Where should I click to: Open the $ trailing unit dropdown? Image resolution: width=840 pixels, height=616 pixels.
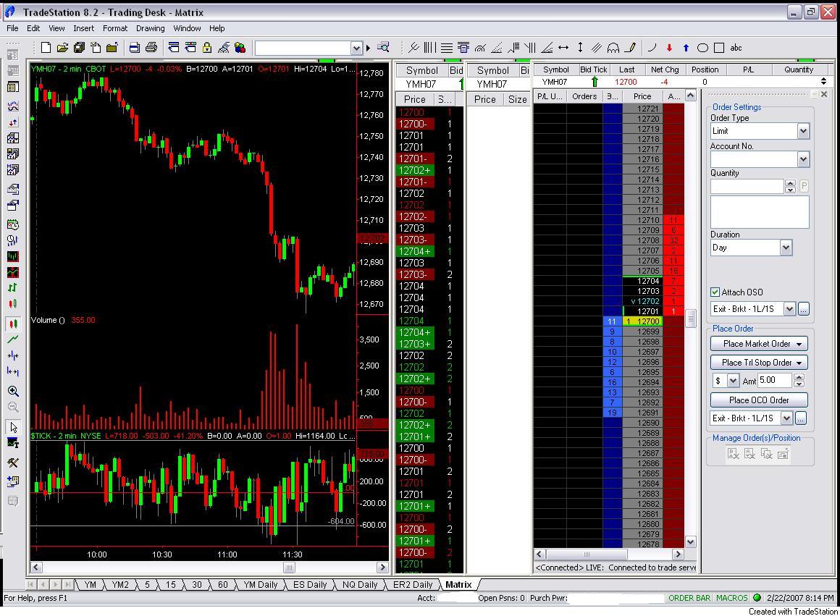tap(733, 380)
